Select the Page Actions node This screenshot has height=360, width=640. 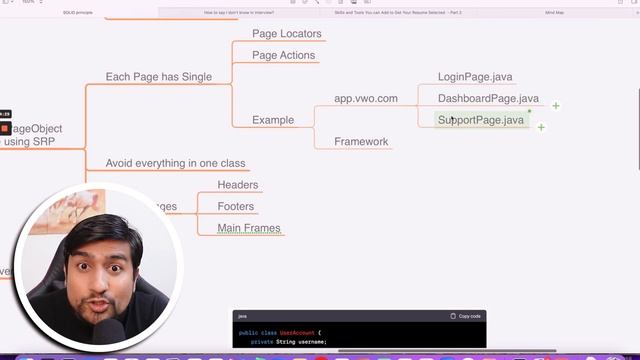click(283, 55)
